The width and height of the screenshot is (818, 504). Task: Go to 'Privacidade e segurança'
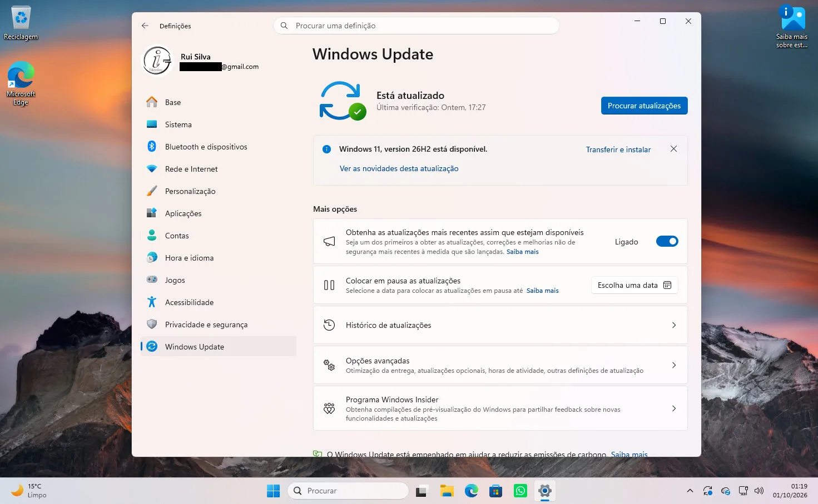click(x=219, y=325)
